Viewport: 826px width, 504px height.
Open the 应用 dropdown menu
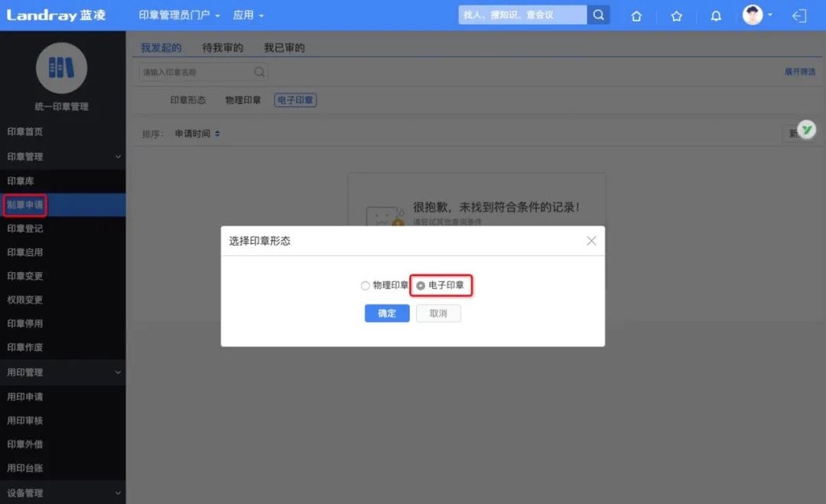point(249,14)
